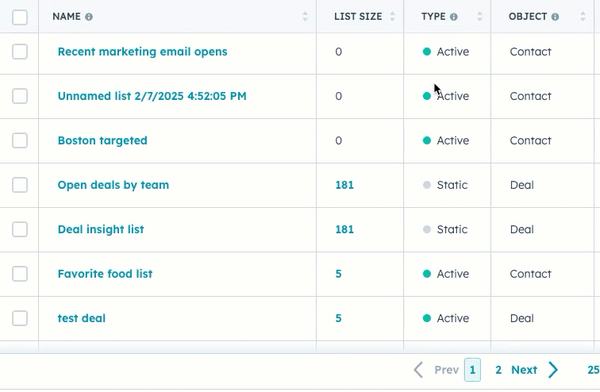Tick the Deal insight list checkbox
The image size is (600, 392).
pyautogui.click(x=20, y=229)
